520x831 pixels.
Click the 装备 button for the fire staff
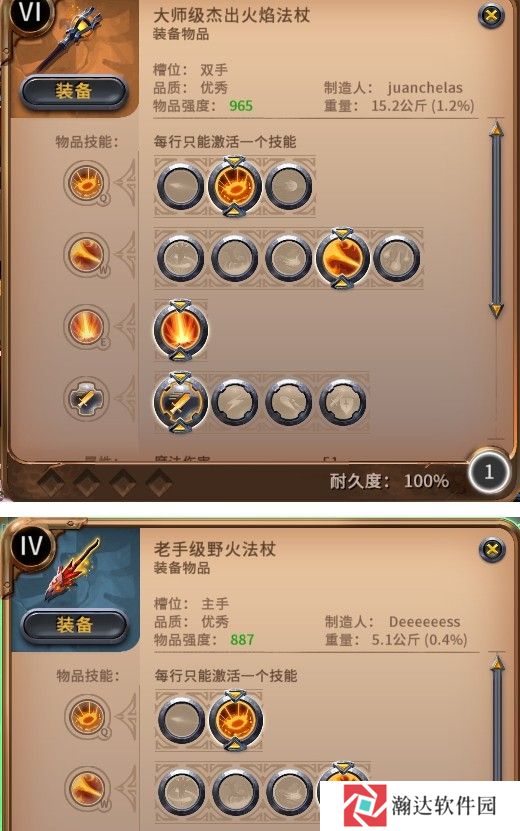74,92
